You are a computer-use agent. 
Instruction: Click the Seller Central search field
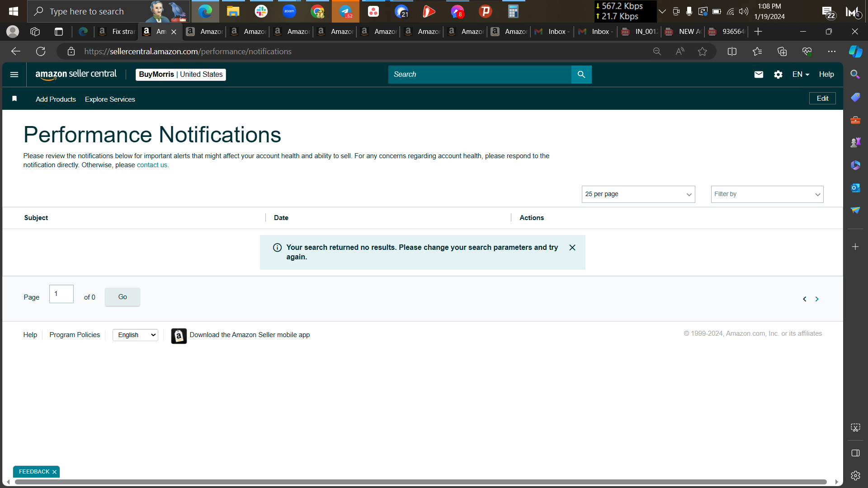[x=480, y=75]
